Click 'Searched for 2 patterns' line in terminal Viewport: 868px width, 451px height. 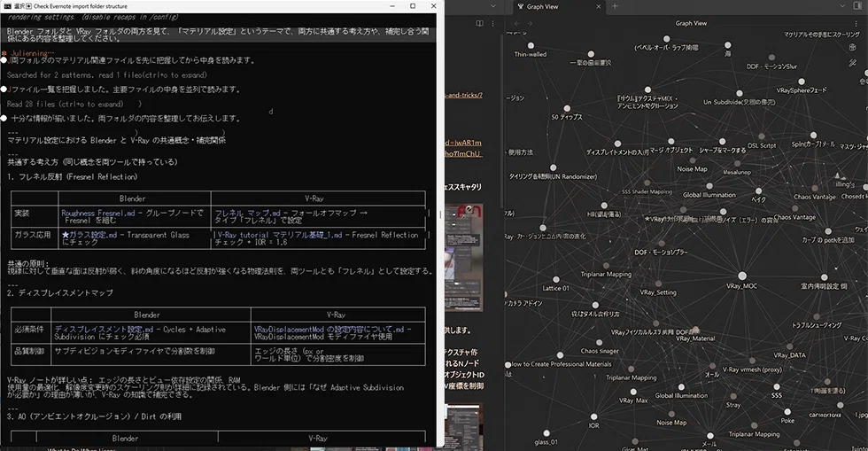[x=107, y=74]
